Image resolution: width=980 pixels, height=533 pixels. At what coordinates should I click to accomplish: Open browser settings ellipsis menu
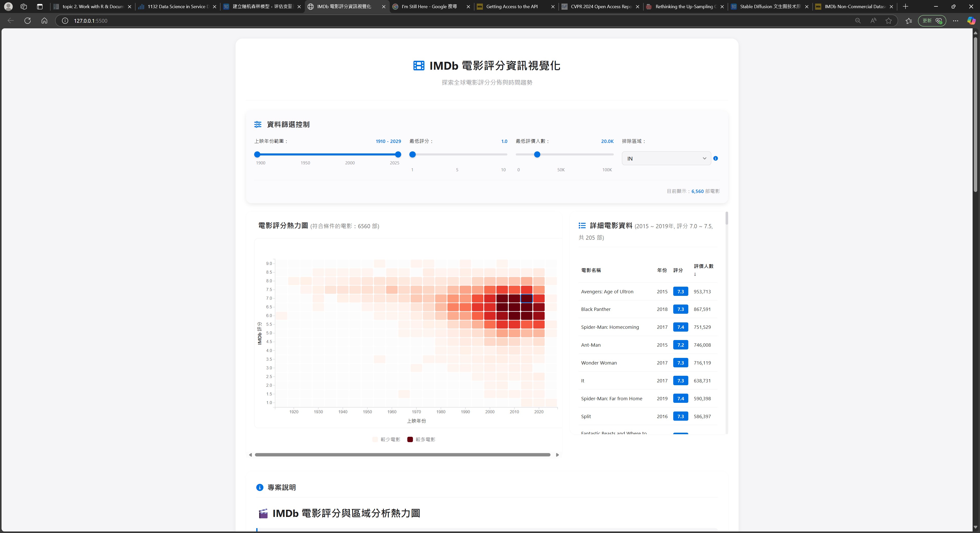click(955, 20)
